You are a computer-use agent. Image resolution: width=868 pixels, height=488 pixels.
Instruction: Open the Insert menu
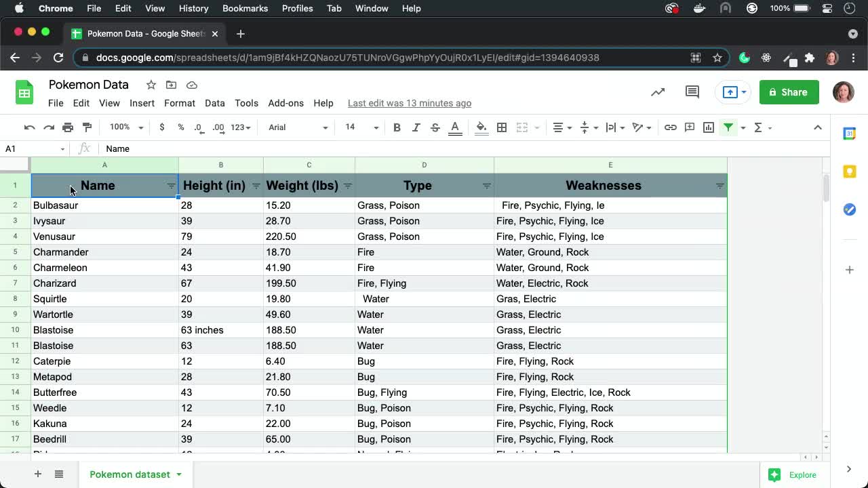tap(142, 103)
